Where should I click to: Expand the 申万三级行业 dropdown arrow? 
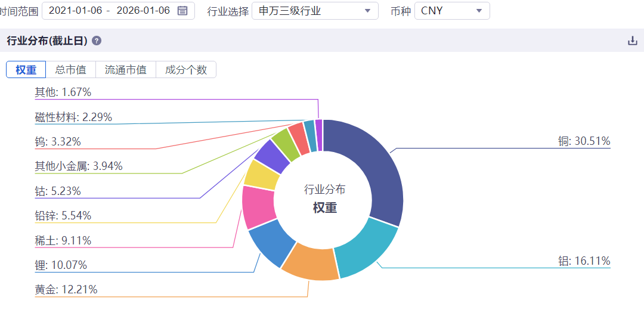tap(367, 11)
